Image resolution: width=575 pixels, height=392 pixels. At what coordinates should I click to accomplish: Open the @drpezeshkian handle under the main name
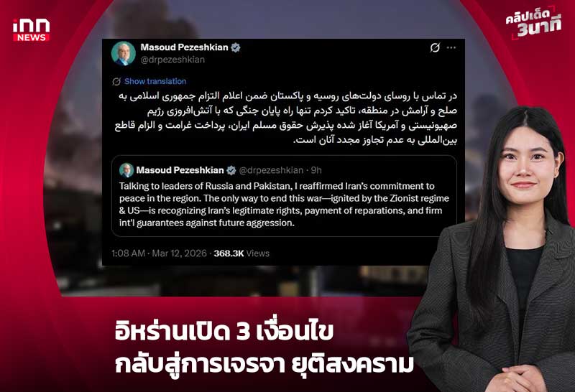(172, 60)
